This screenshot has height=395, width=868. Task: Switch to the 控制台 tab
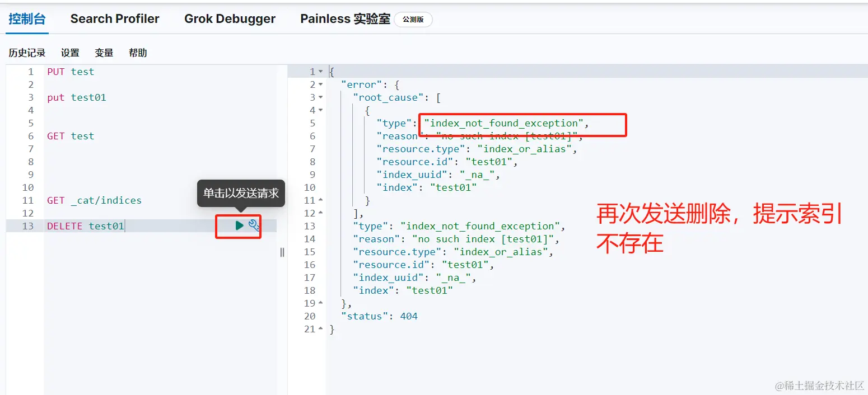[x=27, y=18]
